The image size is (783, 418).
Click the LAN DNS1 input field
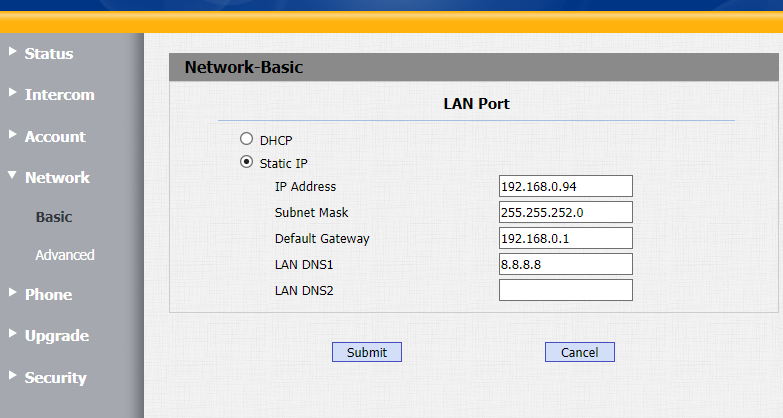click(x=565, y=264)
